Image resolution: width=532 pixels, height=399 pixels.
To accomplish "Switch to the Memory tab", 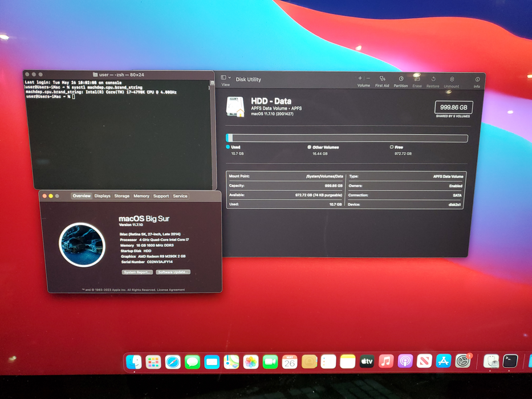I will 141,196.
